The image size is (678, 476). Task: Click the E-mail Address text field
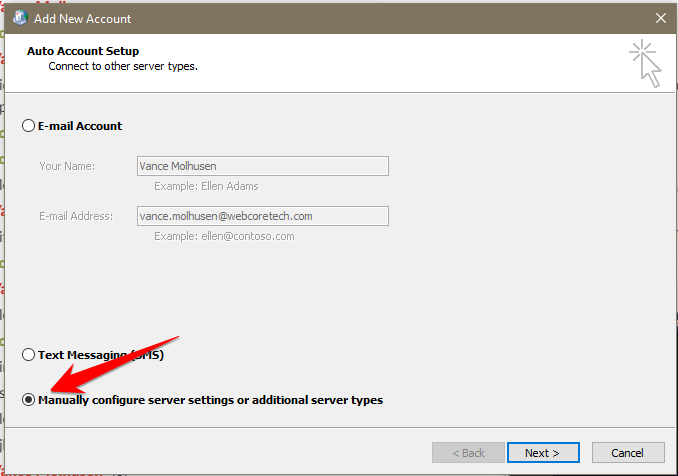(x=262, y=216)
